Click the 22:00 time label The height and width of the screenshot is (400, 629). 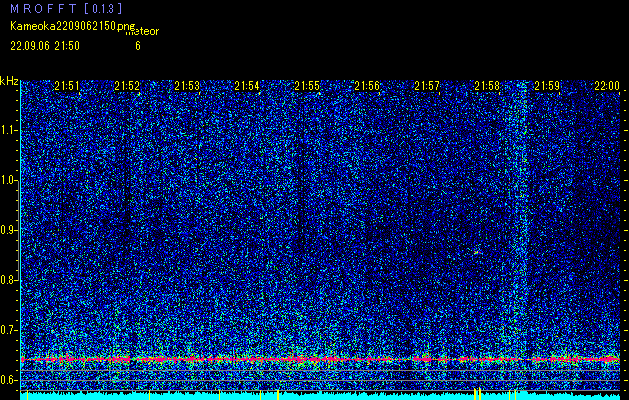tap(607, 86)
